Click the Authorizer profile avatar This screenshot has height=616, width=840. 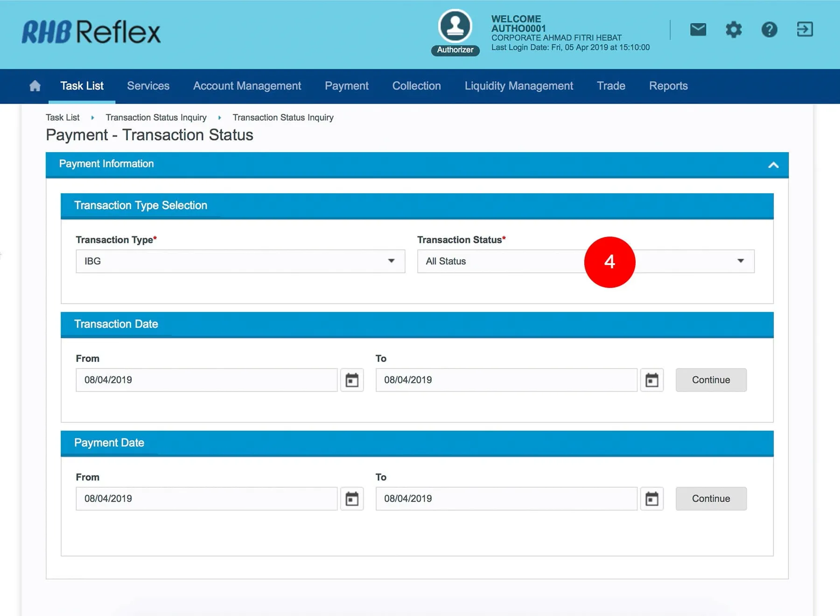tap(455, 26)
